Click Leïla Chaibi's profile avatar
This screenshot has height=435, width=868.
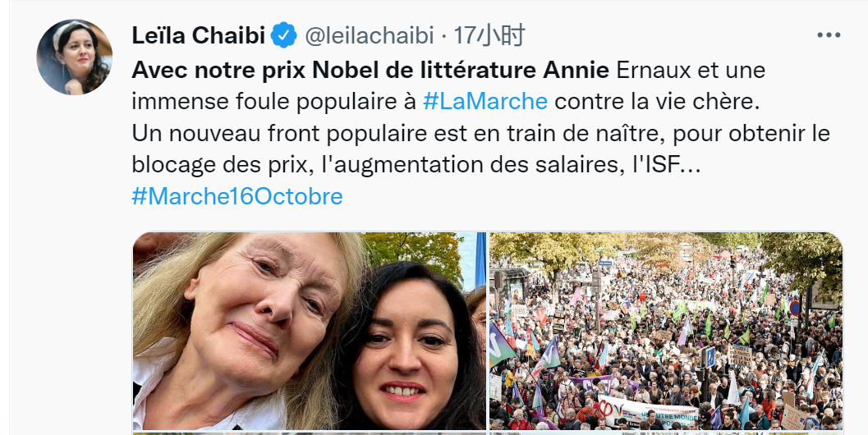74,57
